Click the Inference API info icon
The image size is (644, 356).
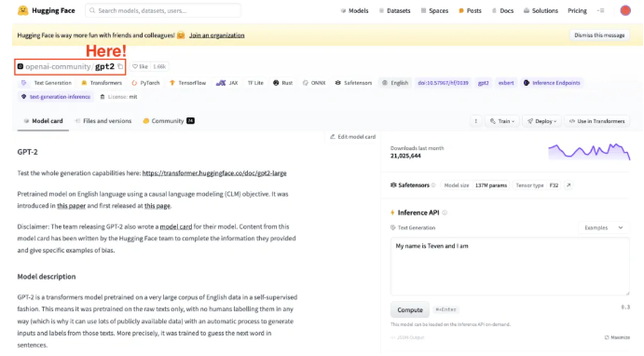pos(445,212)
